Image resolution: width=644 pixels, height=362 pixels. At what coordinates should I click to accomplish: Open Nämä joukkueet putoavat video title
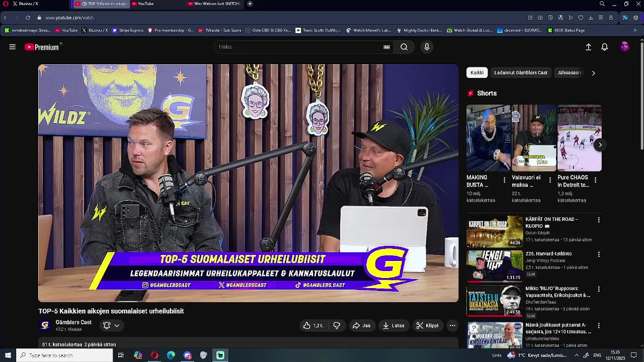(558, 328)
